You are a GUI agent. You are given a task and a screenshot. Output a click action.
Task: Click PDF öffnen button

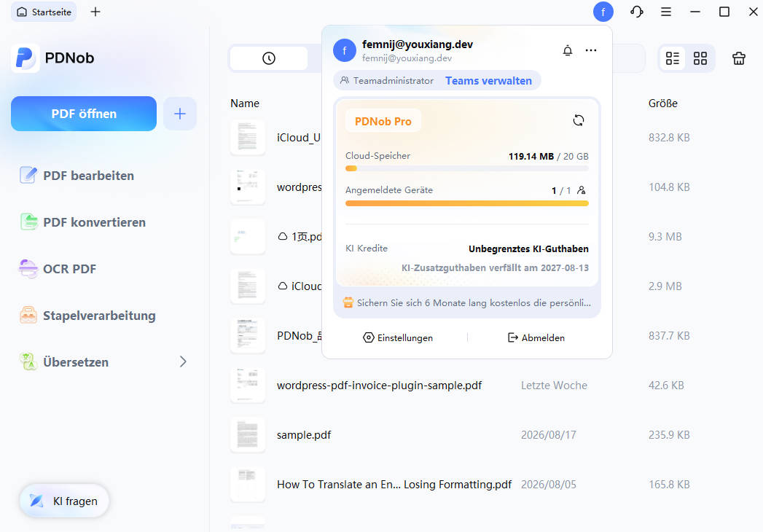84,114
